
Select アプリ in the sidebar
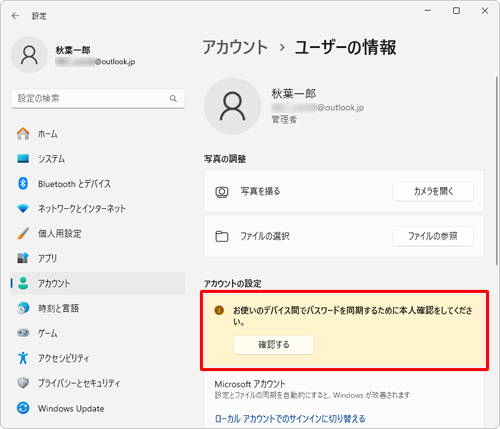tap(97, 258)
